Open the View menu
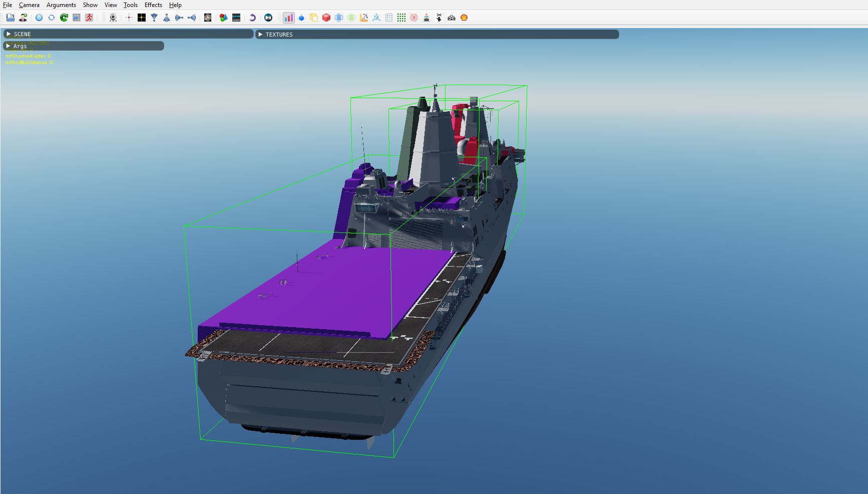Viewport: 868px width, 494px height. click(x=111, y=5)
